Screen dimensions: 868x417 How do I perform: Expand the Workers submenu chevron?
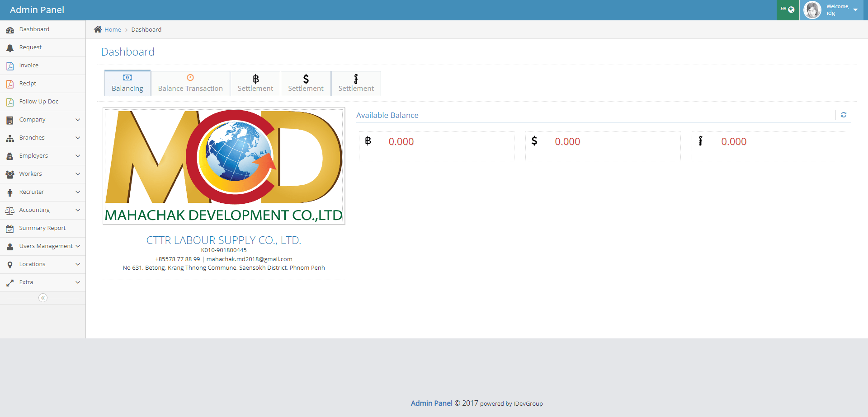78,174
